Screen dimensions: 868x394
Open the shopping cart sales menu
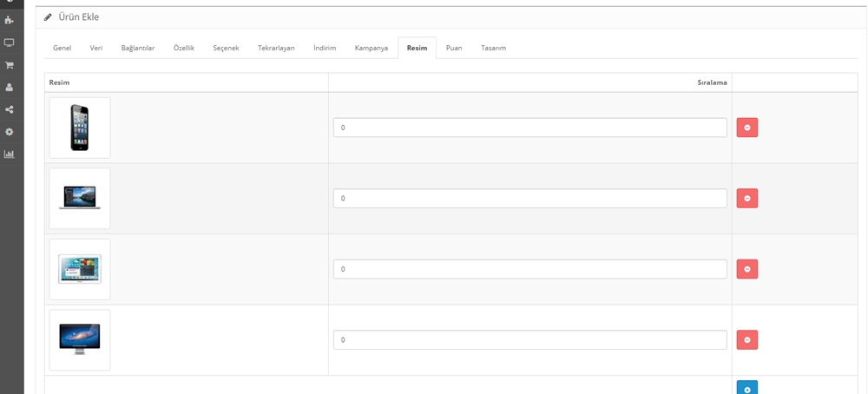click(x=10, y=65)
